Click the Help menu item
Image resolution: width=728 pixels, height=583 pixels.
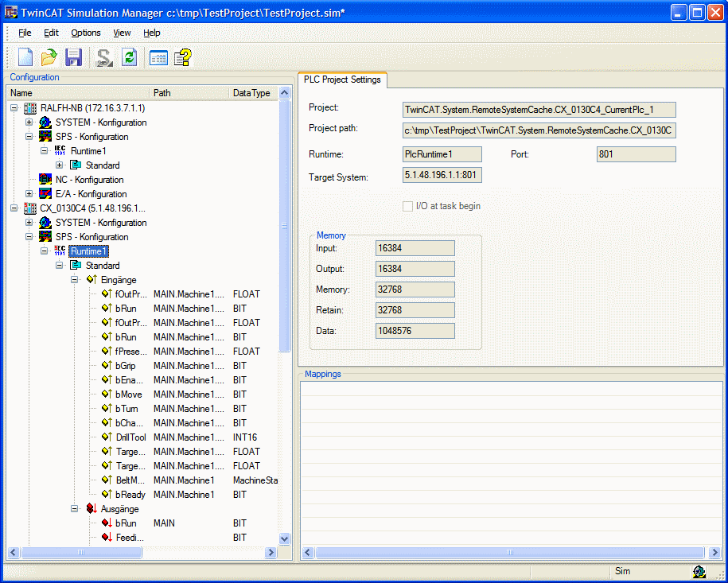point(152,33)
